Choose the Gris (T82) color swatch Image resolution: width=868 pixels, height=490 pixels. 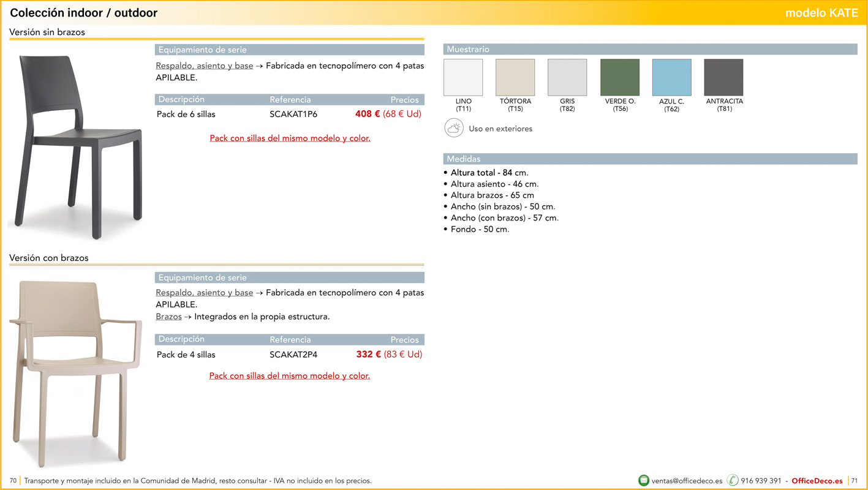(567, 78)
